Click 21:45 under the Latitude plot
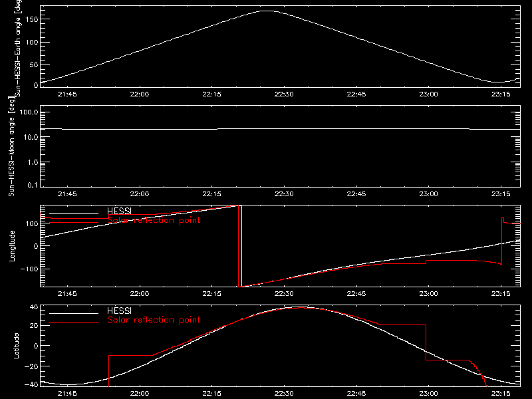This screenshot has height=399, width=532. (67, 393)
